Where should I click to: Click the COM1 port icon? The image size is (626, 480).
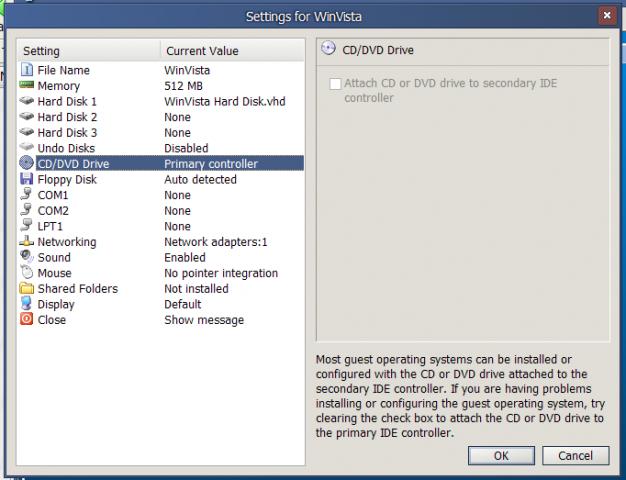(x=26, y=194)
